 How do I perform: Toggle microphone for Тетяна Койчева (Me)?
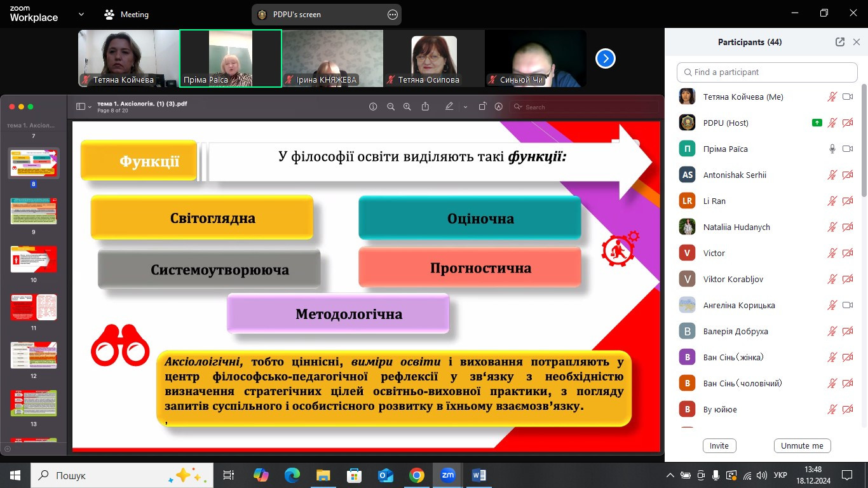coord(832,97)
